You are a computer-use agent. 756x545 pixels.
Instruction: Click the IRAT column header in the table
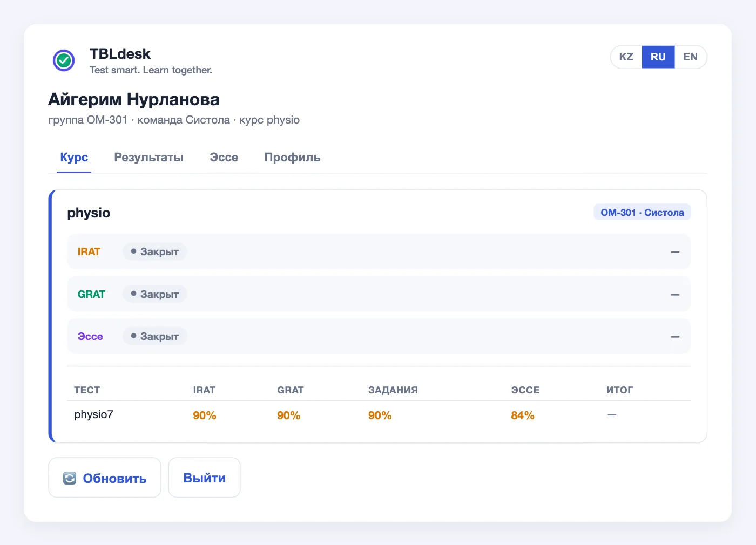[204, 390]
